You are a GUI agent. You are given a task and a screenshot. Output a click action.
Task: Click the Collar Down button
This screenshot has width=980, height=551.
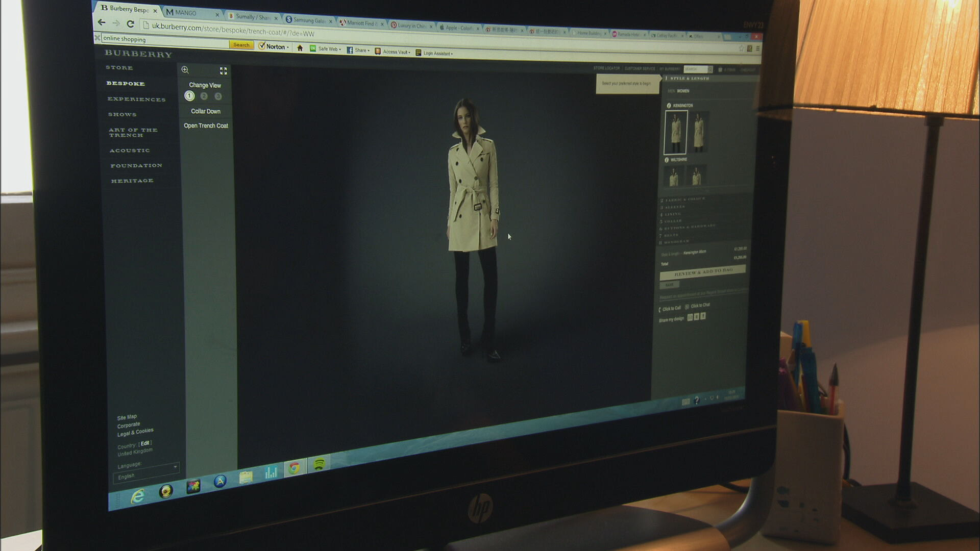(206, 111)
